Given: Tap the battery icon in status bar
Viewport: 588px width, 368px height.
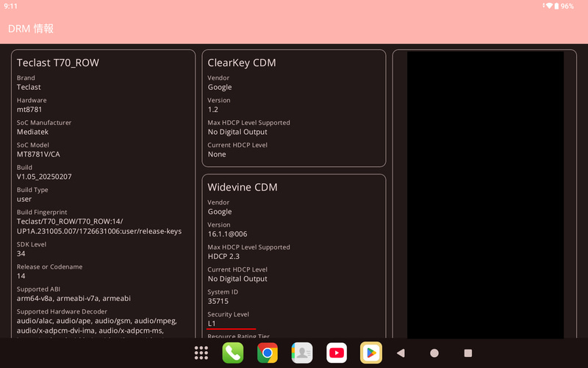Looking at the screenshot, I should [x=557, y=6].
